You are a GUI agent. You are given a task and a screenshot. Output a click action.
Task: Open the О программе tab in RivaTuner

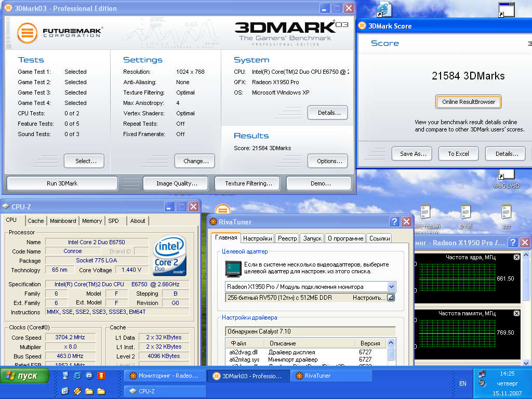(345, 238)
